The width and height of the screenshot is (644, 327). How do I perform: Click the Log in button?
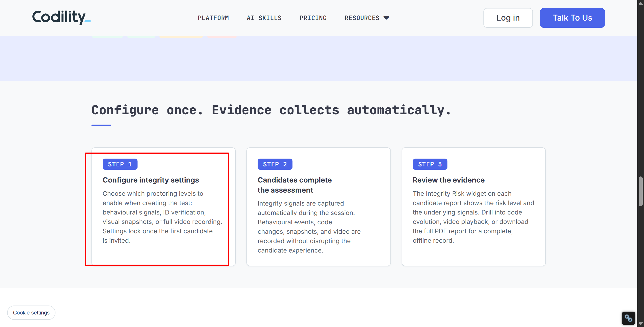click(x=508, y=18)
